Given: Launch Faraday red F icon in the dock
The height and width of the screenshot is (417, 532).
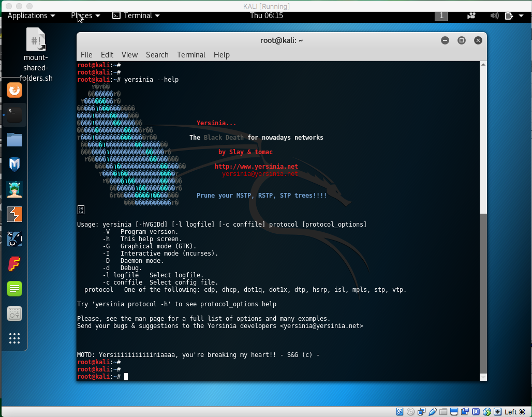Looking at the screenshot, I should tap(14, 264).
